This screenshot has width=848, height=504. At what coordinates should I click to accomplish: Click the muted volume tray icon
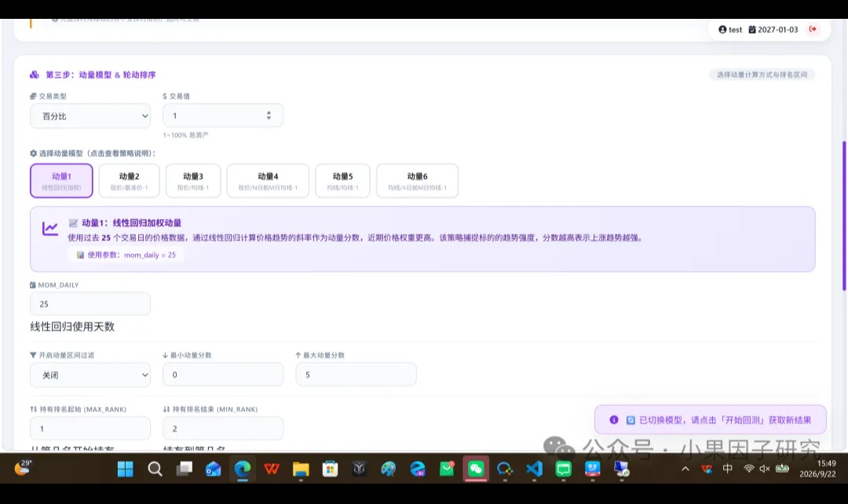[x=765, y=469]
